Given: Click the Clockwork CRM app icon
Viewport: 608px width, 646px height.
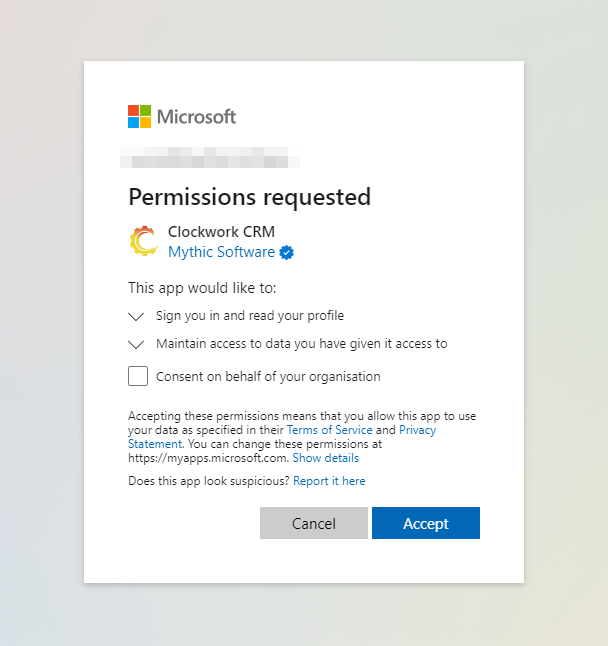Looking at the screenshot, I should point(143,241).
